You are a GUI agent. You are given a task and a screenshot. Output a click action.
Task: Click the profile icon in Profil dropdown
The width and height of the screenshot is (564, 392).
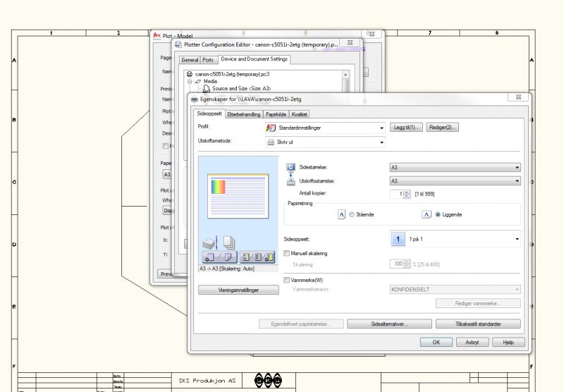(x=271, y=128)
